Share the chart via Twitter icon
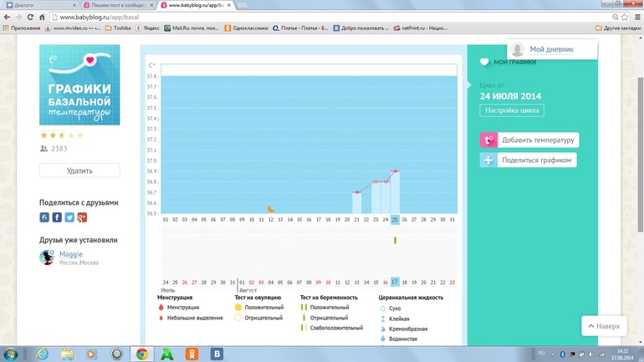This screenshot has width=644, height=362. 69,217
